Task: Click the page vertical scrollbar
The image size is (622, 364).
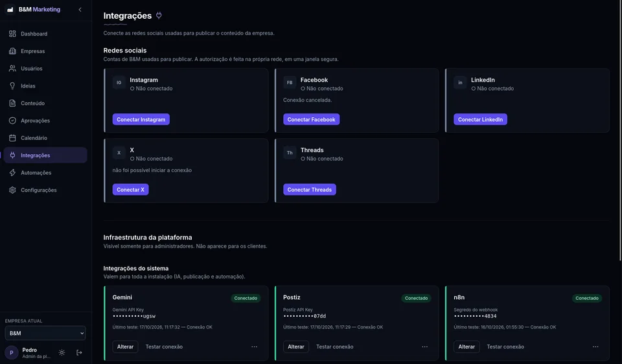Action: pyautogui.click(x=621, y=131)
